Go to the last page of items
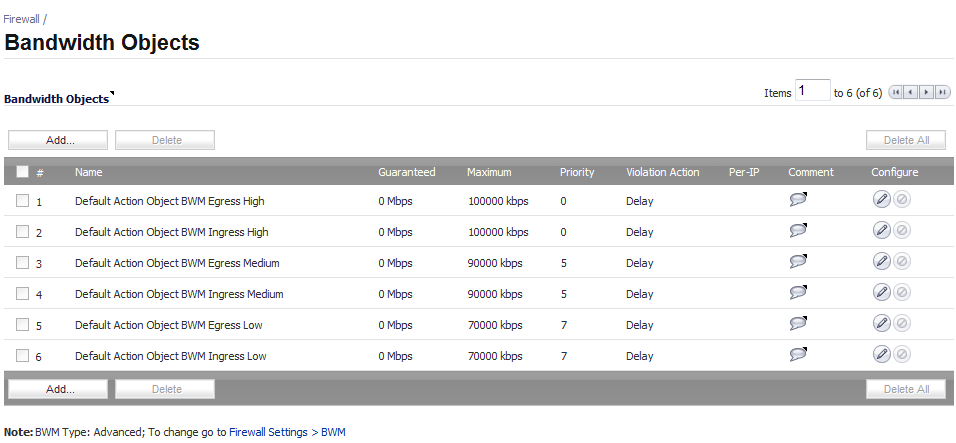This screenshot has width=956, height=443. coord(943,92)
